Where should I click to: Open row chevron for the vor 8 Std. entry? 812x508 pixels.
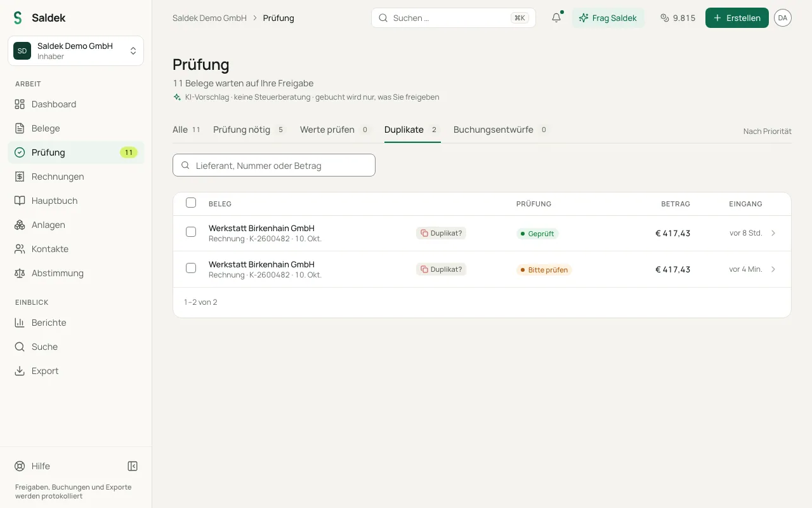click(x=773, y=233)
